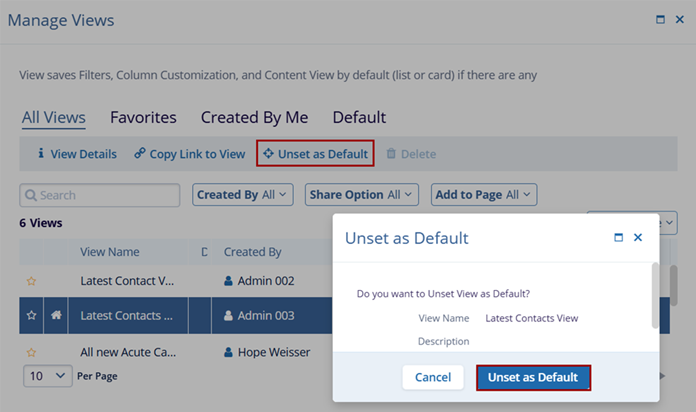Click home default icon on selected row
Screen dimensions: 696x412
pos(55,316)
